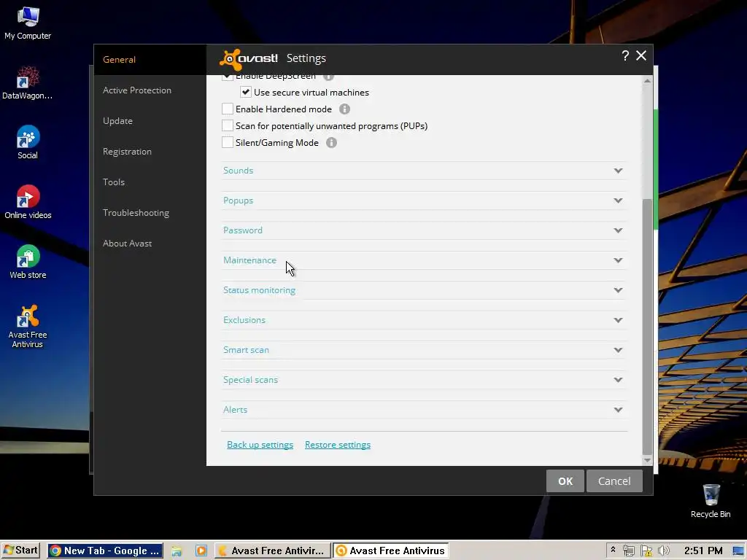Open the help question mark icon
Image resolution: width=747 pixels, height=560 pixels.
coord(625,55)
